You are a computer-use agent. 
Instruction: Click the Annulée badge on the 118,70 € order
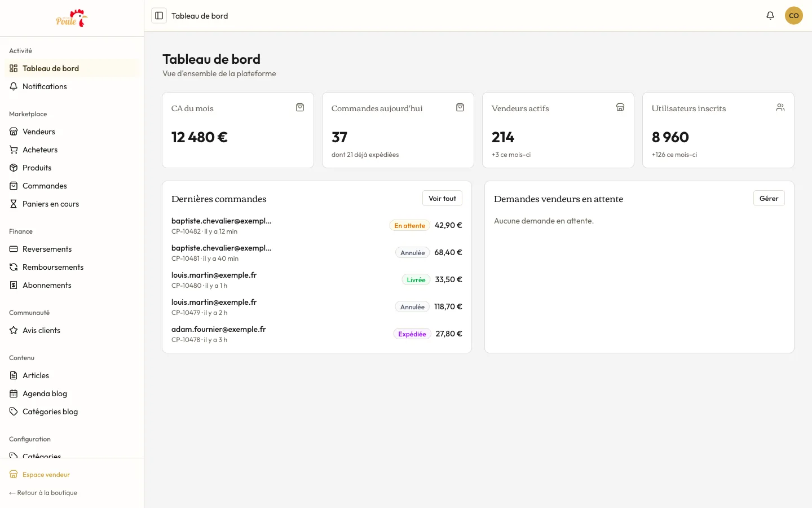(413, 306)
